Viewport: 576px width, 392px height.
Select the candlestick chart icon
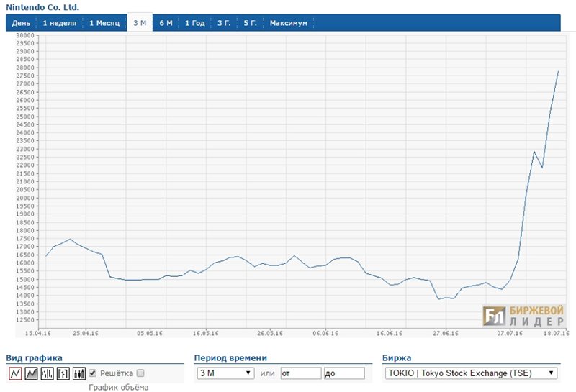[x=79, y=373]
